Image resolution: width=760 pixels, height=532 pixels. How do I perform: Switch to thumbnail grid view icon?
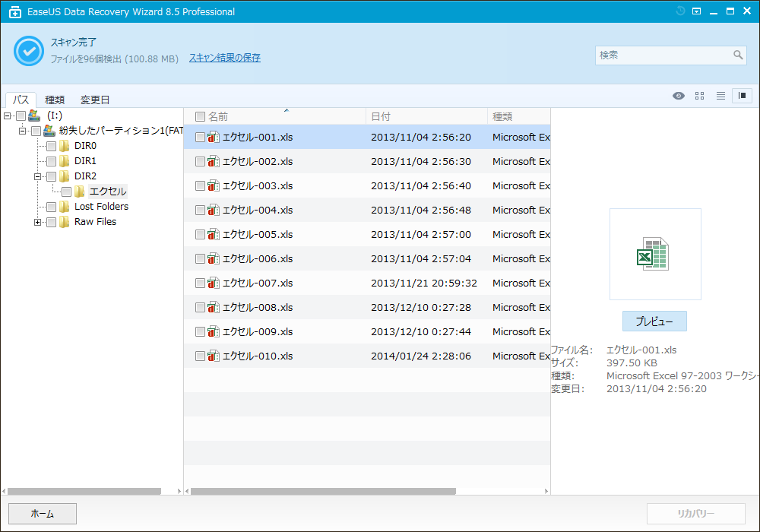[699, 96]
